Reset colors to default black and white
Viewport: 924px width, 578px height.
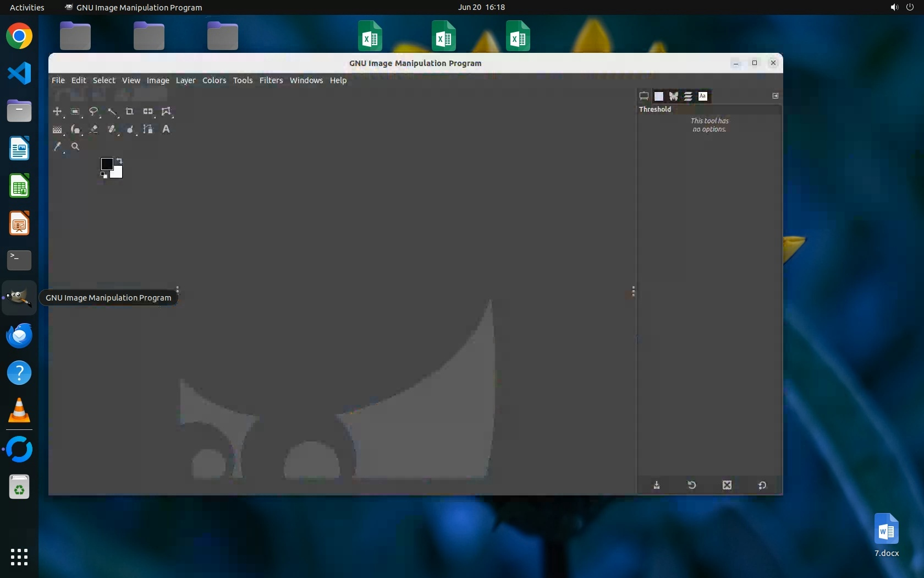click(104, 176)
